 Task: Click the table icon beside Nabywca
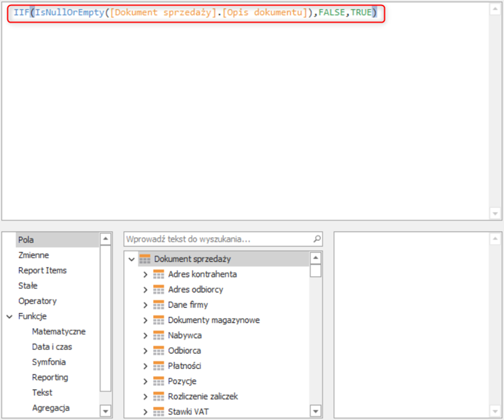click(159, 336)
